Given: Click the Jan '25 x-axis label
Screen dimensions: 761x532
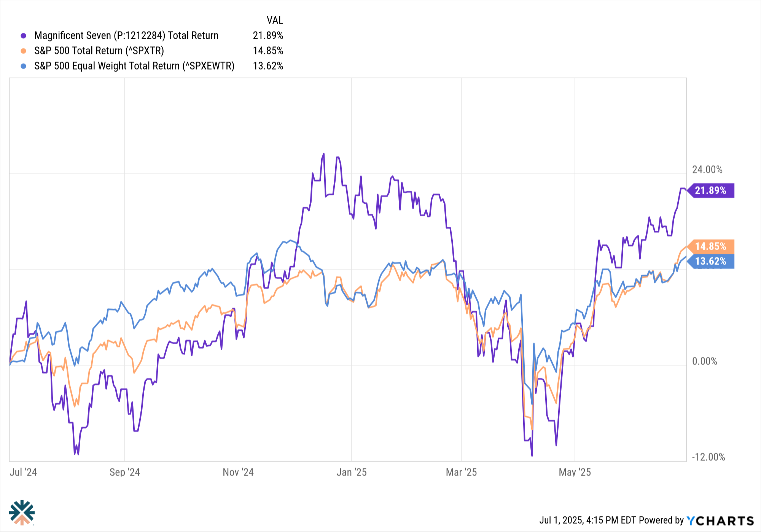Looking at the screenshot, I should pyautogui.click(x=352, y=472).
